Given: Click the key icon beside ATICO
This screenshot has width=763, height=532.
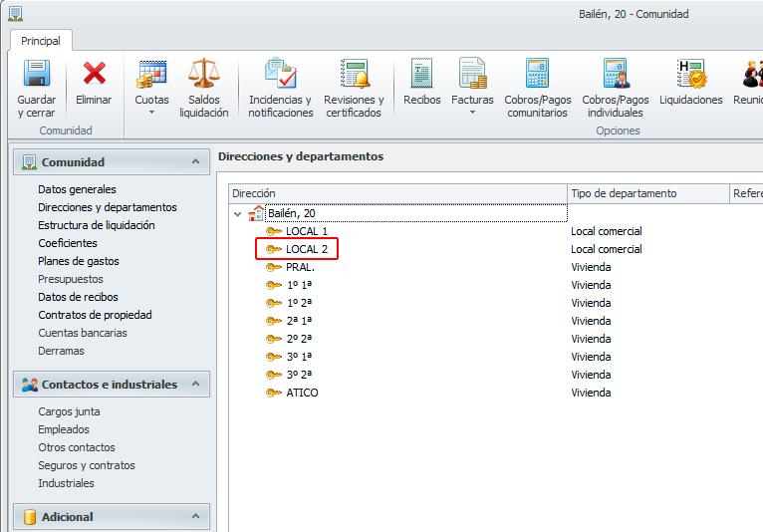Looking at the screenshot, I should [274, 393].
